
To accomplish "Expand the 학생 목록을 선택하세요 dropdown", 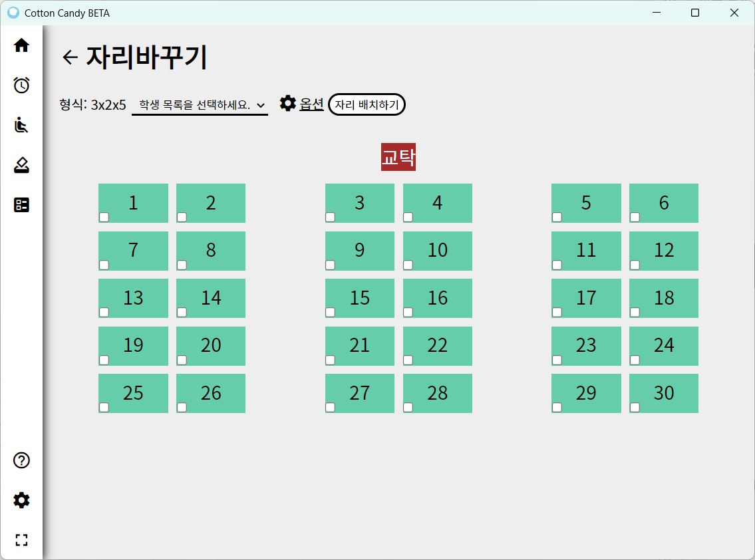I will click(200, 105).
